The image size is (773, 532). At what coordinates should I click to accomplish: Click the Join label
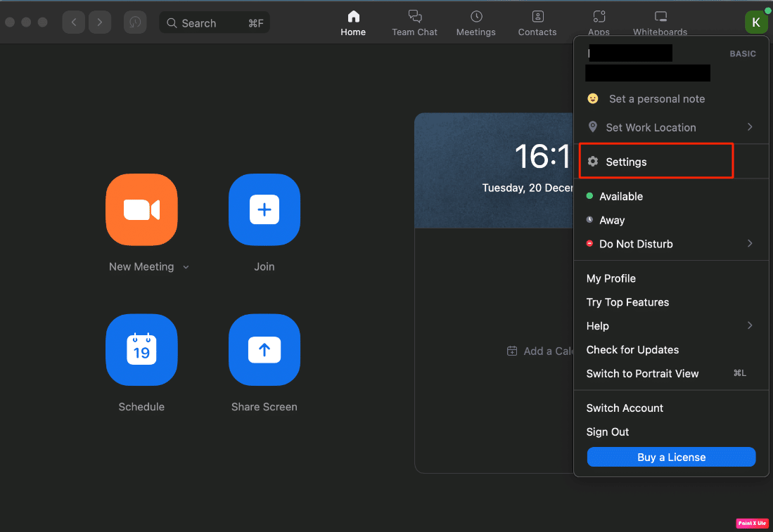[264, 267]
